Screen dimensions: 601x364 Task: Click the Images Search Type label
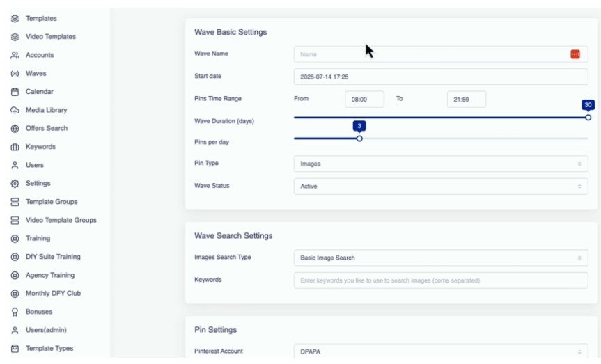coord(222,258)
